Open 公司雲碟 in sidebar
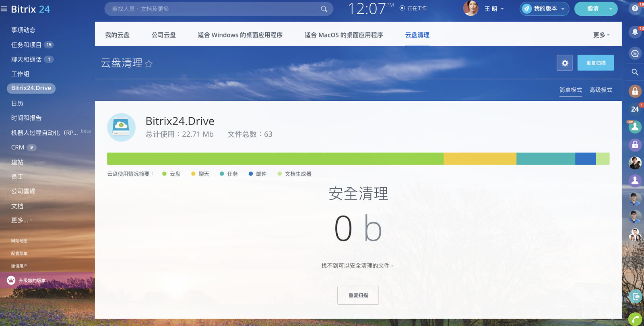The height and width of the screenshot is (326, 644). 23,191
